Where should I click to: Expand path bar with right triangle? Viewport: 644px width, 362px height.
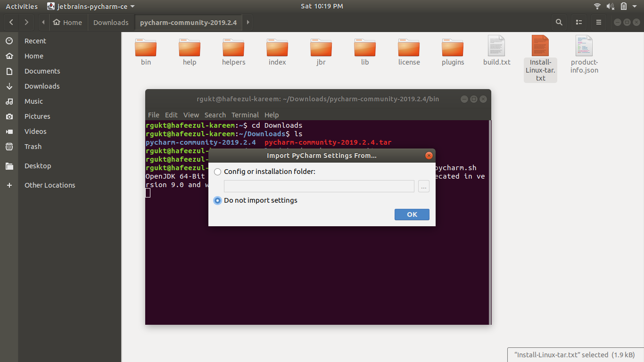tap(248, 22)
